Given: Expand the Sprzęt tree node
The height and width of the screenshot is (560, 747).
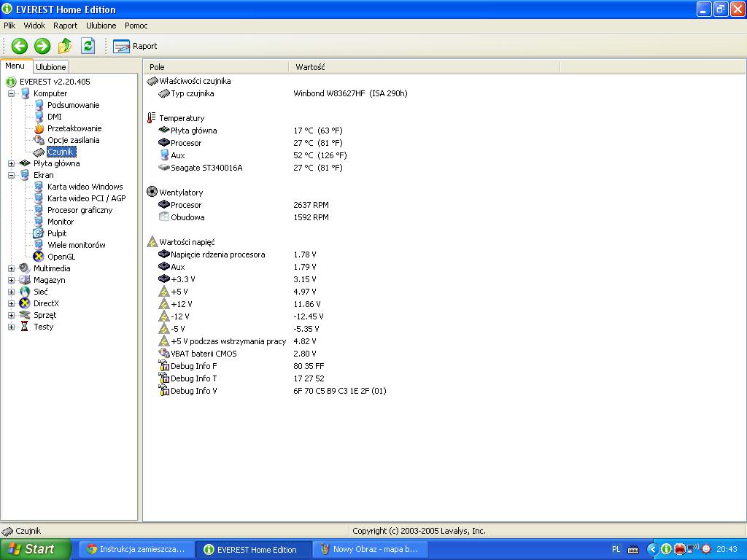Looking at the screenshot, I should pyautogui.click(x=11, y=315).
